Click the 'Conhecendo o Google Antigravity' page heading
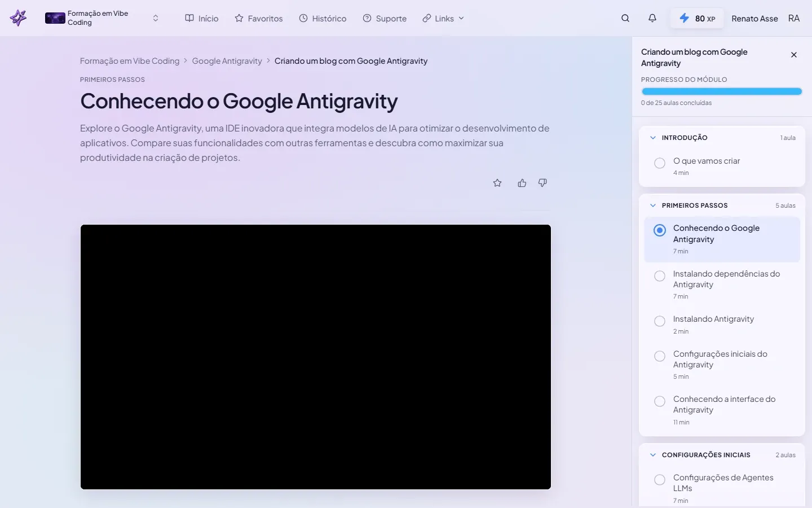This screenshot has width=812, height=508. click(x=239, y=101)
